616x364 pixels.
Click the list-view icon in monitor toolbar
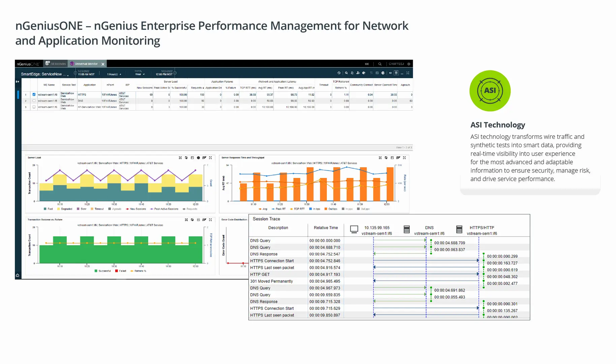pyautogui.click(x=396, y=73)
